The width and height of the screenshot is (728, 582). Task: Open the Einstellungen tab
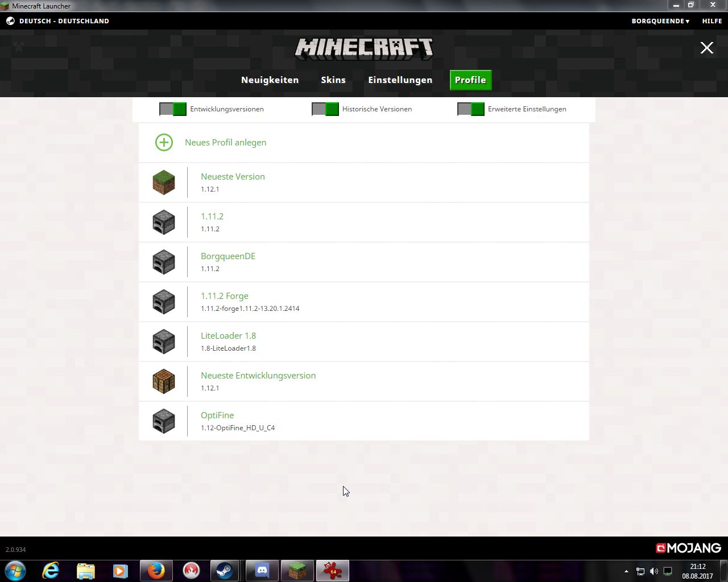pos(400,80)
